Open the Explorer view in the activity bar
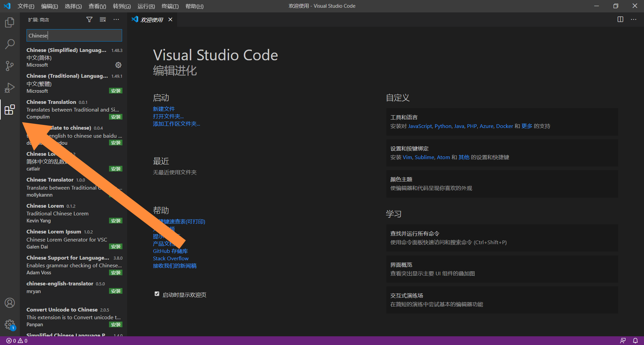 tap(10, 22)
